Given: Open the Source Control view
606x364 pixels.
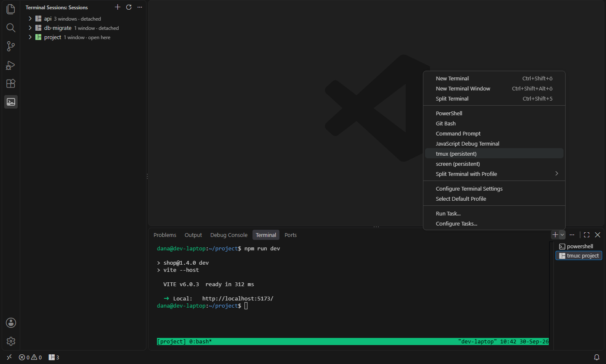Looking at the screenshot, I should [x=11, y=46].
